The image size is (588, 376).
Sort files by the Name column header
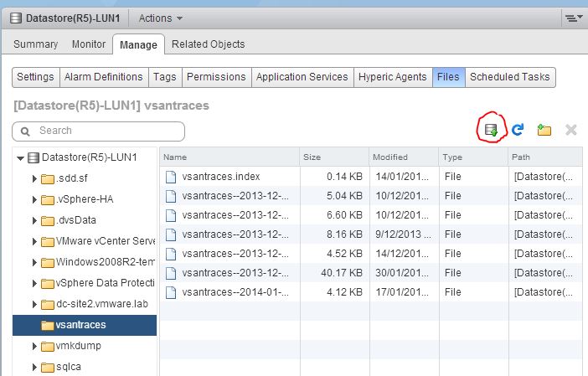230,157
